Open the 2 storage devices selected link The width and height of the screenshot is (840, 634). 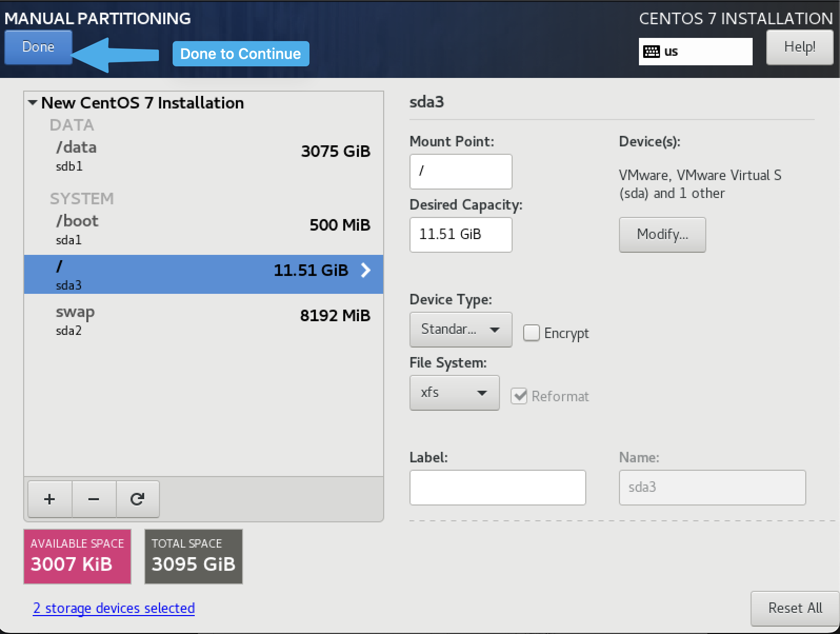click(x=114, y=608)
